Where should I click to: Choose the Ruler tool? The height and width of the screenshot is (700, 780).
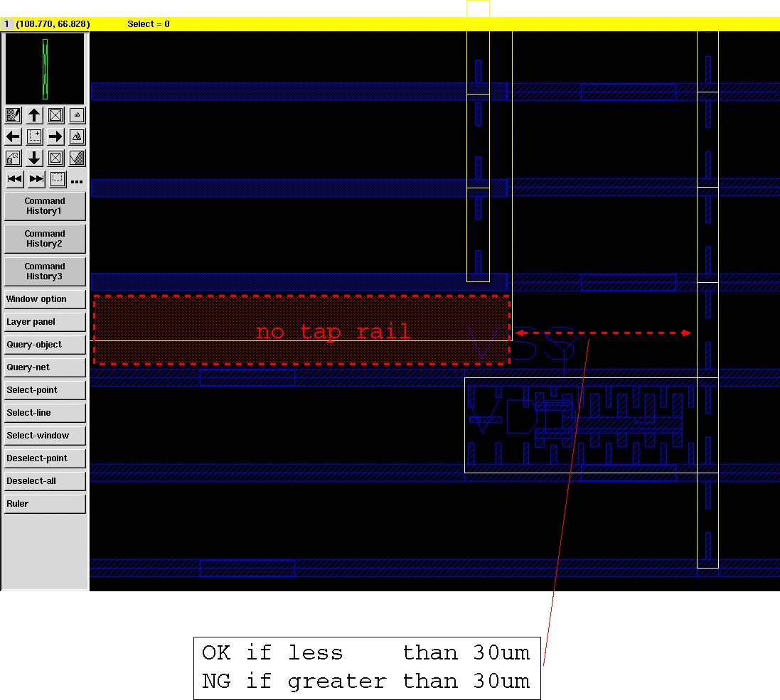[45, 504]
